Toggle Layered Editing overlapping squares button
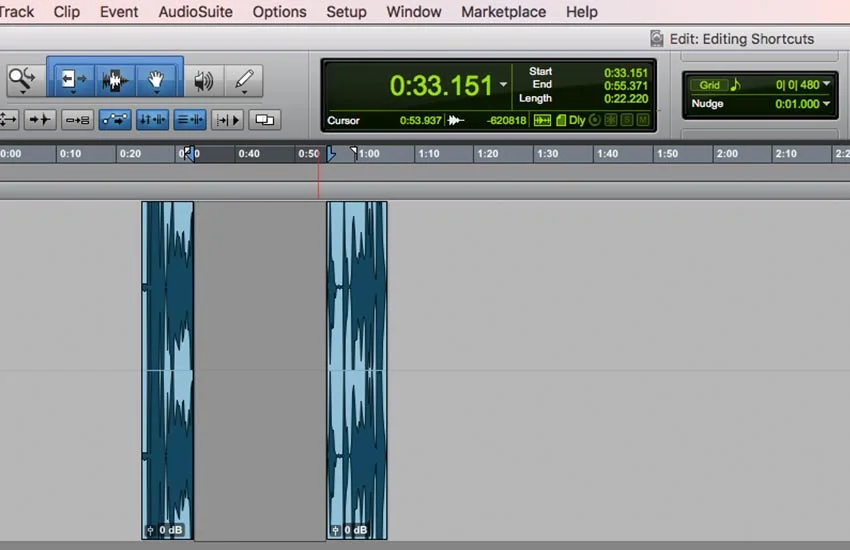This screenshot has height=550, width=850. click(265, 120)
